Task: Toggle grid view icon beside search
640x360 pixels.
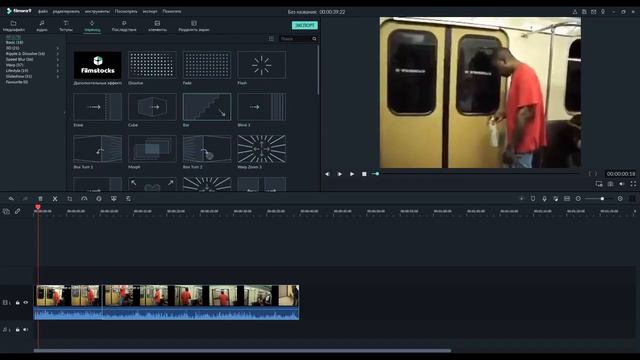Action: coord(271,39)
